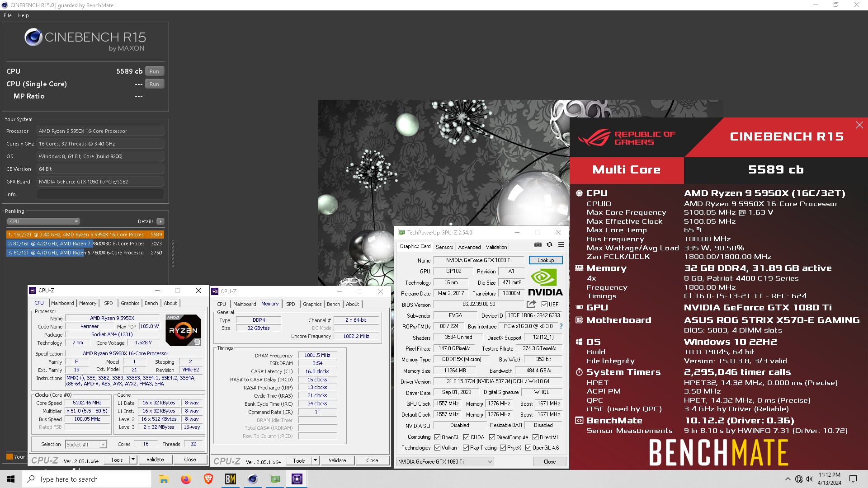Switch to the Sensors tab in GPU-Z
Viewport: 868px width, 488px height.
pos(444,247)
